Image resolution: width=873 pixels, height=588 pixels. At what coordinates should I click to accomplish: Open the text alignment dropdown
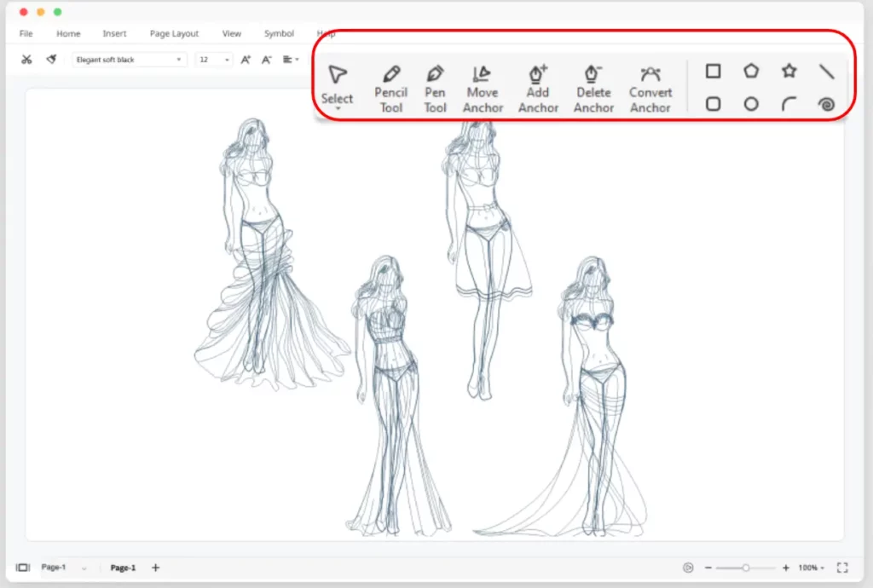[291, 60]
